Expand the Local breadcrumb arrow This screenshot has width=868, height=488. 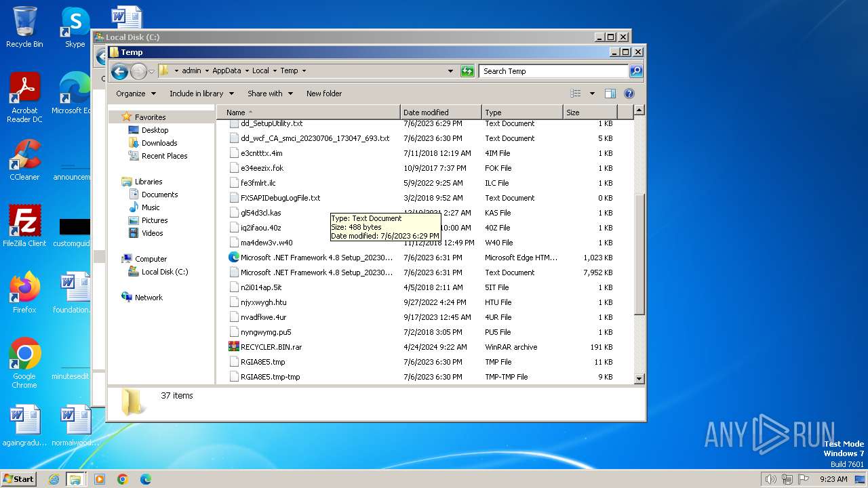[x=275, y=70]
